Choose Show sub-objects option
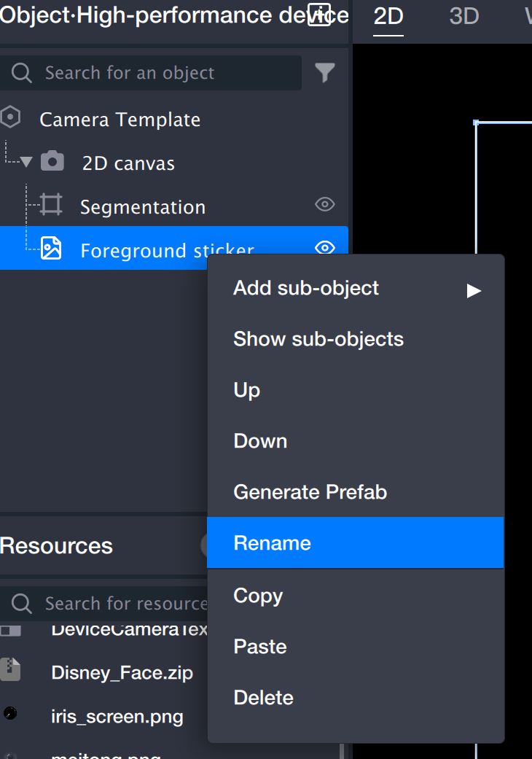 point(355,339)
